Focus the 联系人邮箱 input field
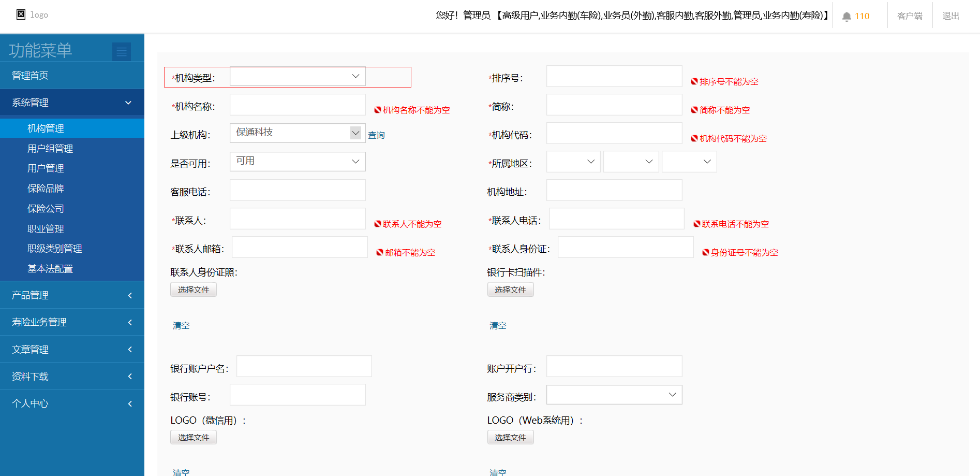Viewport: 980px width, 476px height. (x=300, y=247)
